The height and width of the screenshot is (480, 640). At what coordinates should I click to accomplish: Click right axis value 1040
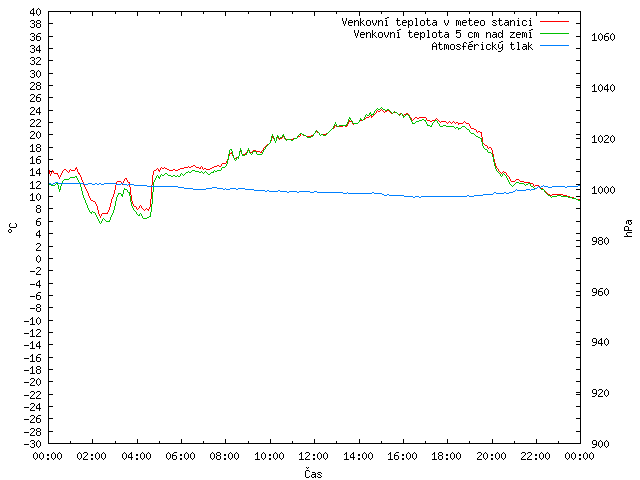coord(603,88)
